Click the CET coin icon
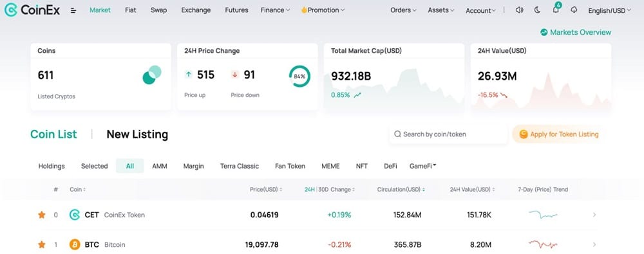 click(x=75, y=215)
